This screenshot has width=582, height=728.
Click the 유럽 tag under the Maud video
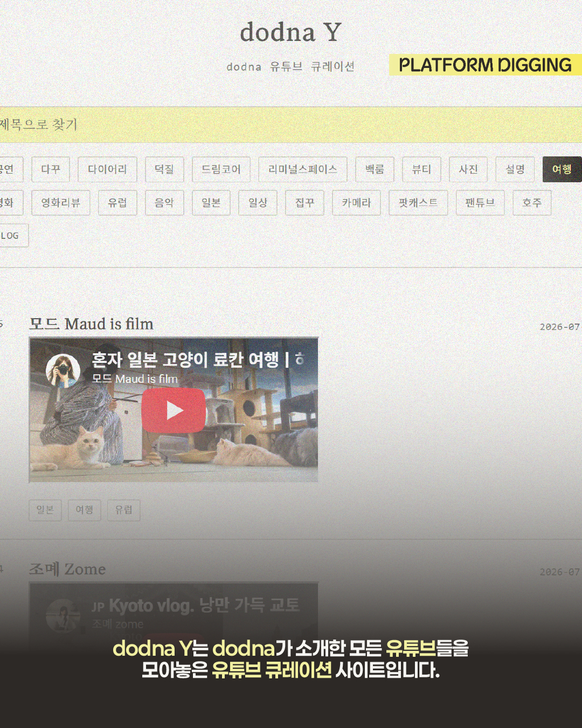click(124, 510)
